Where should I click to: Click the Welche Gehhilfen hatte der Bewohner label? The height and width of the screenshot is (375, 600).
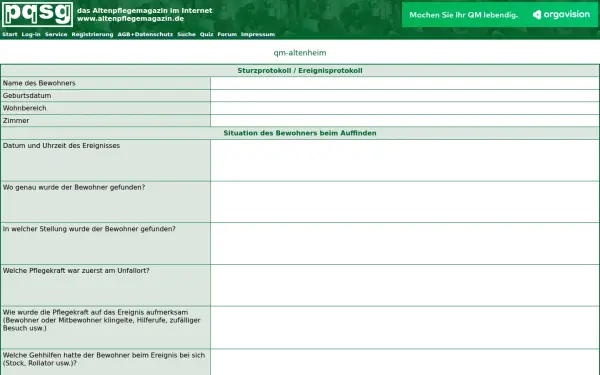pyautogui.click(x=104, y=359)
